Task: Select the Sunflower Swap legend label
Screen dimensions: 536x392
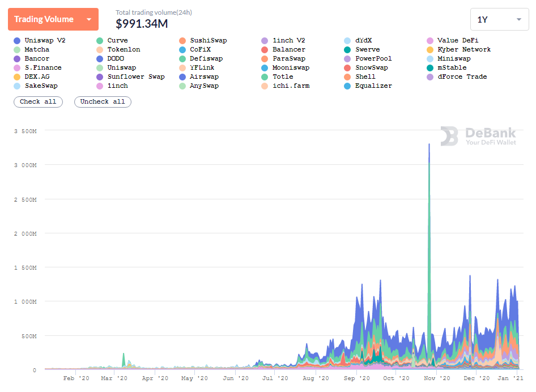Action: (x=136, y=76)
